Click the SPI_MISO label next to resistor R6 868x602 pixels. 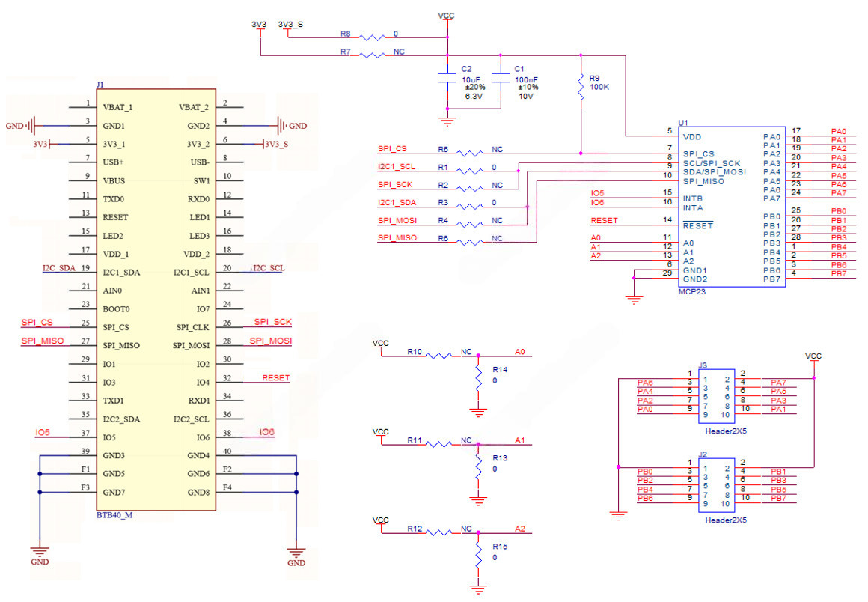pos(397,237)
